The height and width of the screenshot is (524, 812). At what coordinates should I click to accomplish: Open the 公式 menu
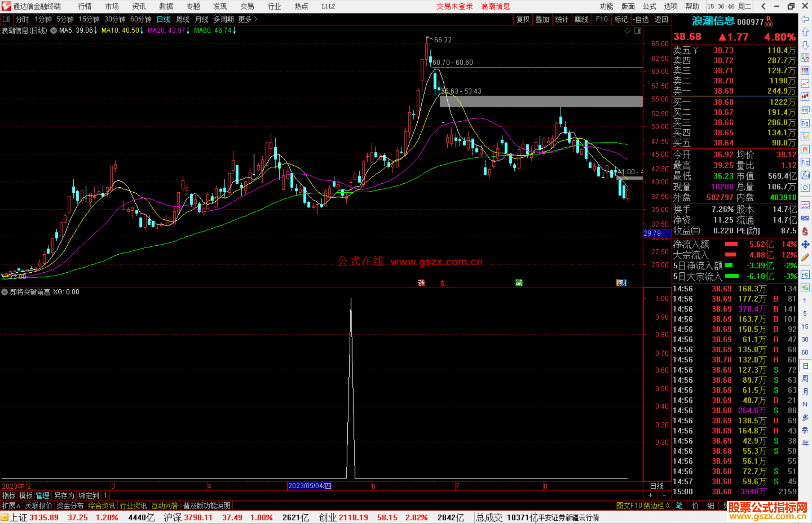pos(649,6)
